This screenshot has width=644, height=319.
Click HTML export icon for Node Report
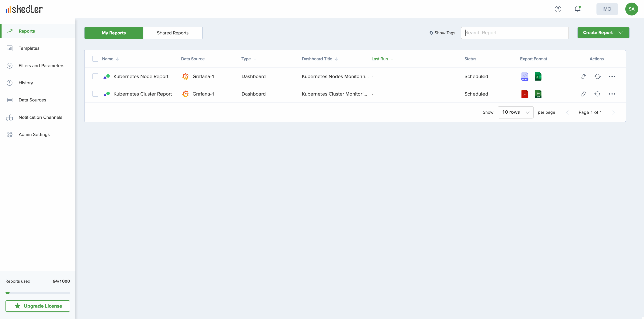tap(525, 76)
